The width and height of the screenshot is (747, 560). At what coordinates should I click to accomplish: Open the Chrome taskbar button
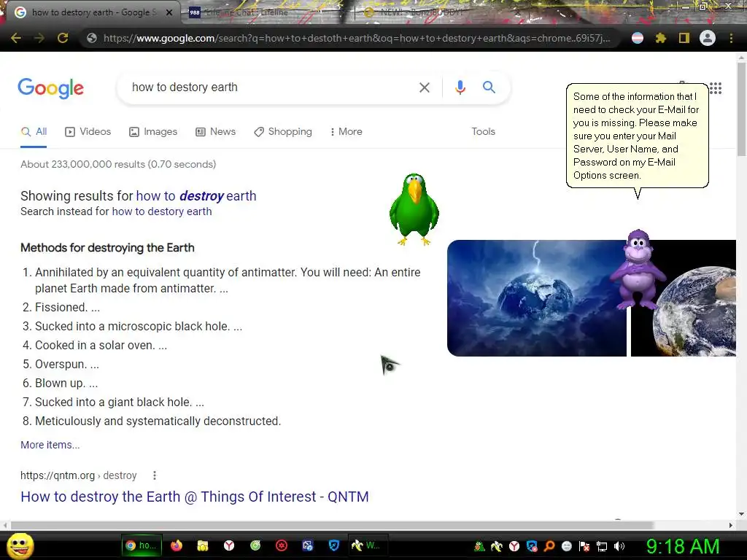[x=142, y=545]
